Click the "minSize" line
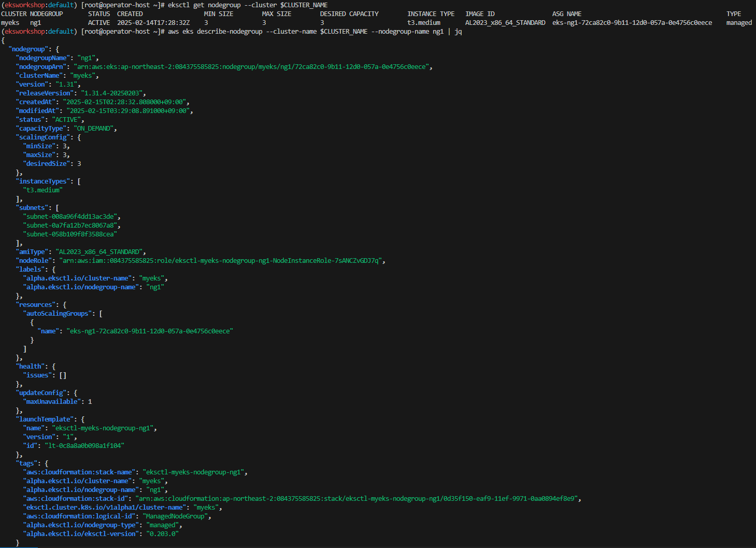756x548 pixels. click(46, 146)
